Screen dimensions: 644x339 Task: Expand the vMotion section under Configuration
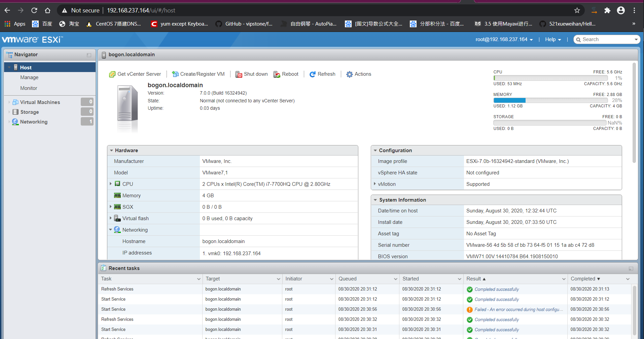pos(375,184)
